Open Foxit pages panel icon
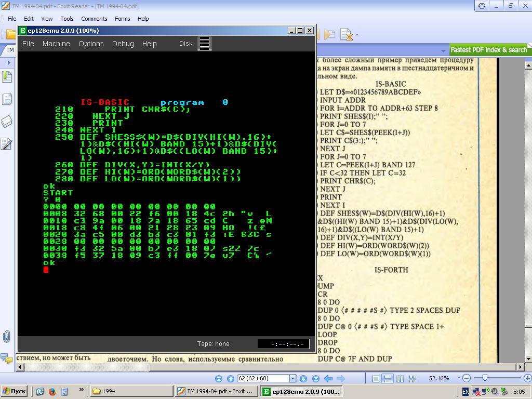The image size is (532, 399). tap(7, 99)
